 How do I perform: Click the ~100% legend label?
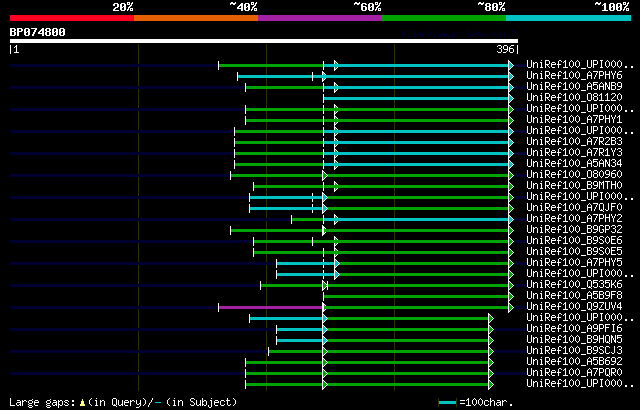click(612, 7)
